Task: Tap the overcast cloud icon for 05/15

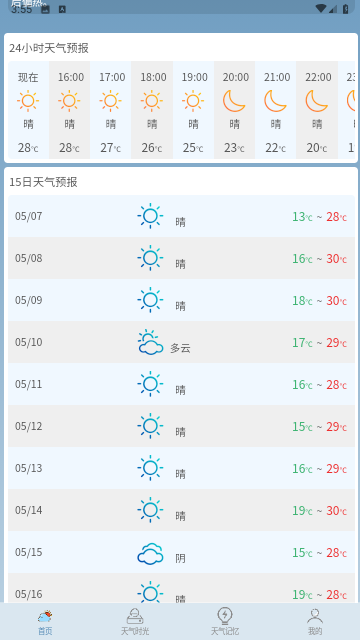Action: (x=151, y=553)
